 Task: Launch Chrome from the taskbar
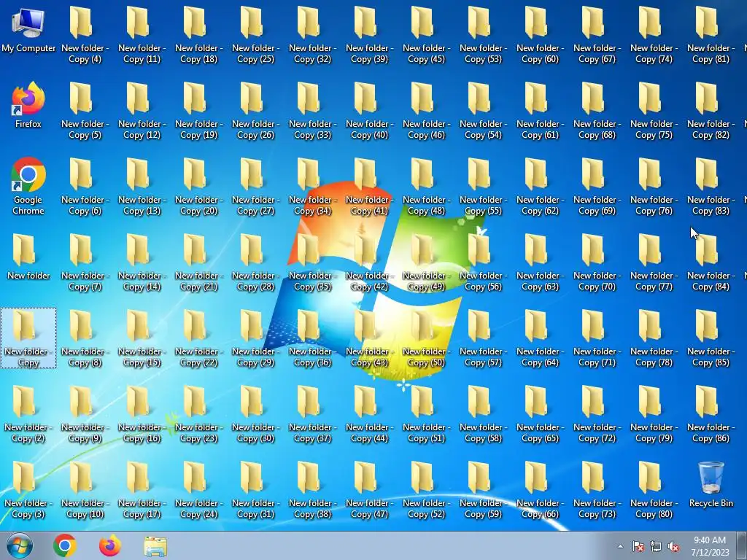tap(65, 545)
